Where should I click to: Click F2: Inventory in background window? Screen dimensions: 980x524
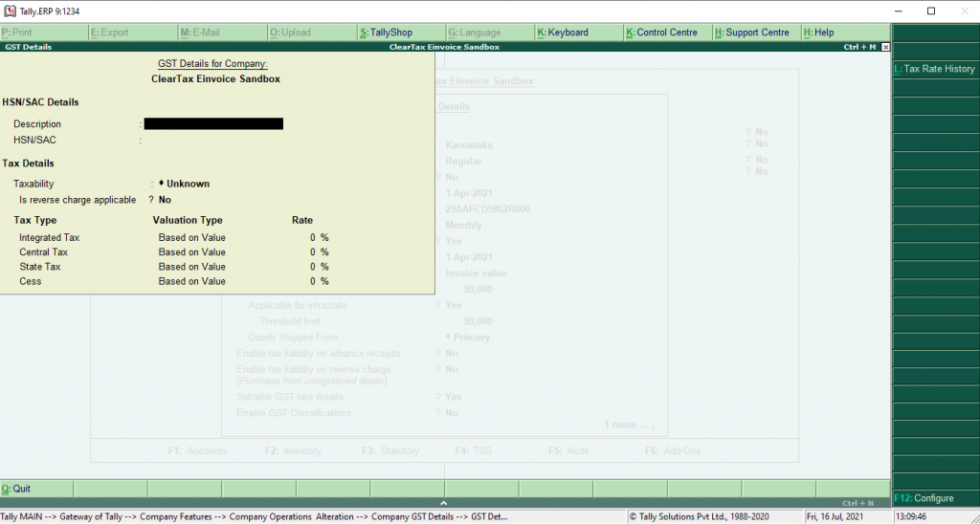pos(293,450)
